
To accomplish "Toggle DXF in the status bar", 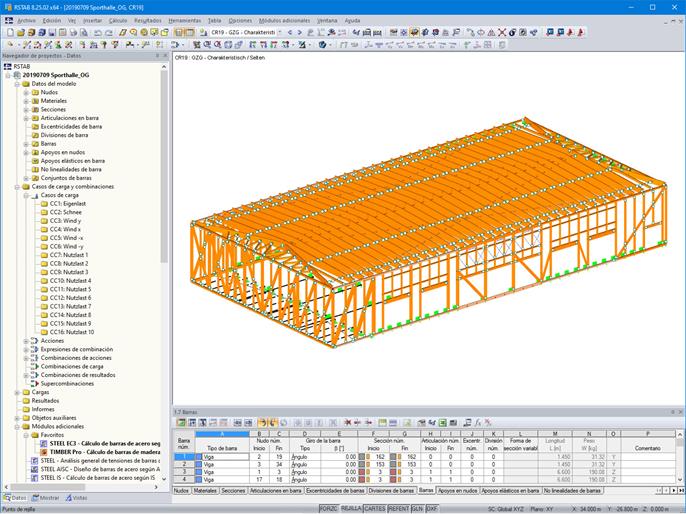I will click(x=432, y=509).
